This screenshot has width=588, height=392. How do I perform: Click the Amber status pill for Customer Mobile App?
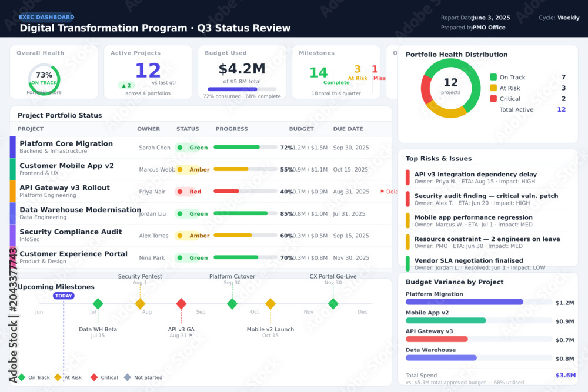coord(193,169)
